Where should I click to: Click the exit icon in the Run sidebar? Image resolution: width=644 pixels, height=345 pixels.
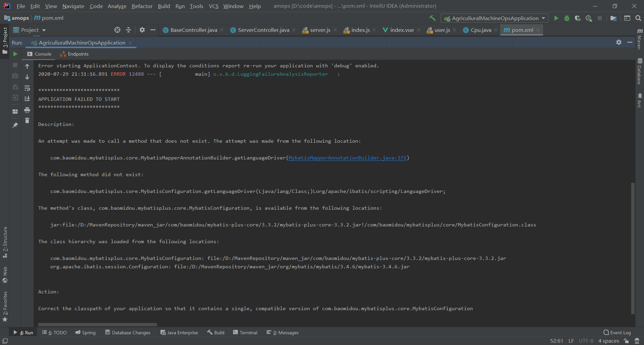pos(15,97)
